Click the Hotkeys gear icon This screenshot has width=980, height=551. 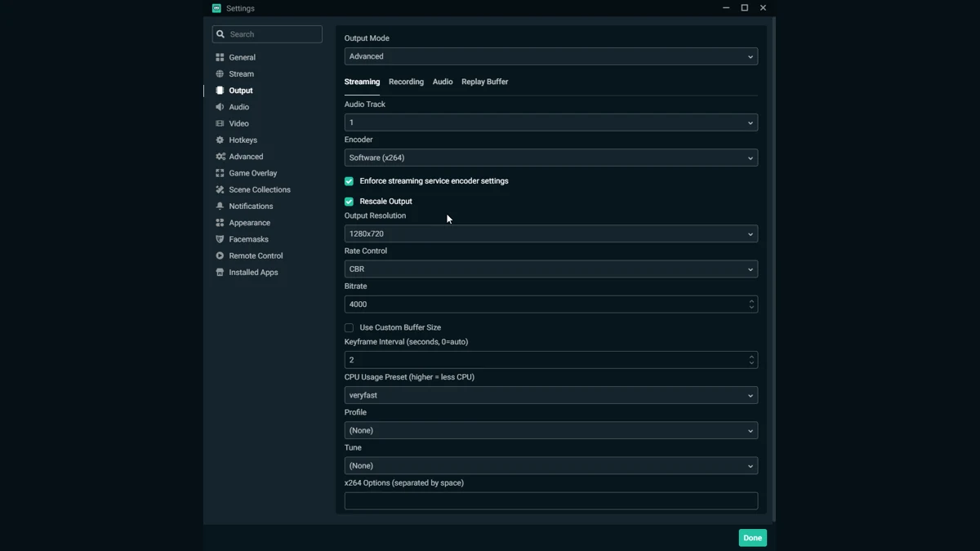[220, 140]
